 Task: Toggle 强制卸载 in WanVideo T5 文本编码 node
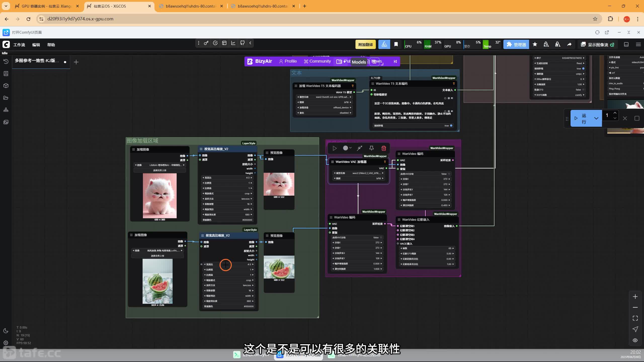(413, 126)
